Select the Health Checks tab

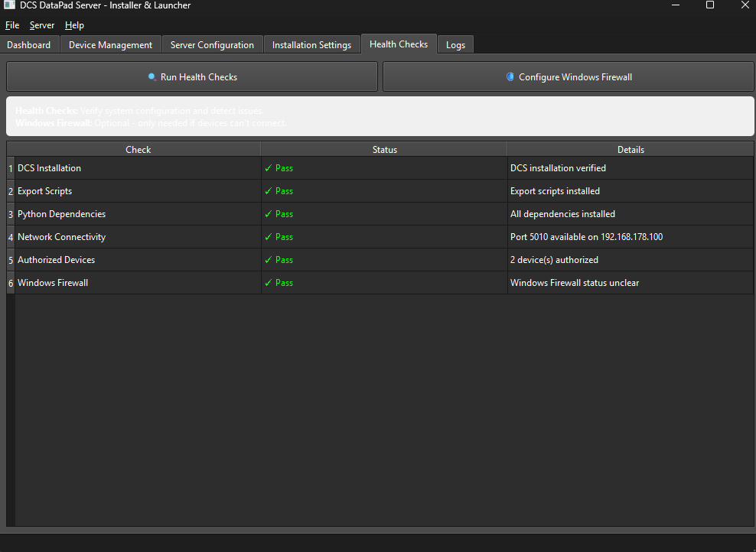399,44
